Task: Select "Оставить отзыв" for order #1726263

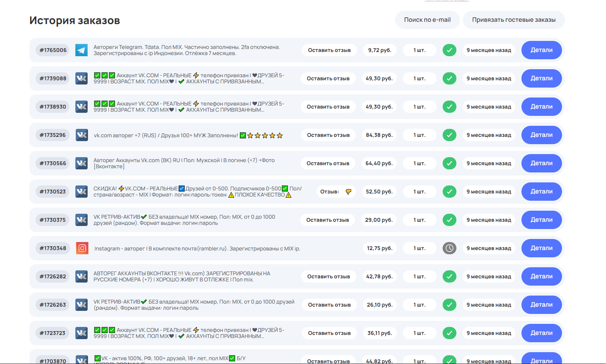Action: pyautogui.click(x=329, y=305)
